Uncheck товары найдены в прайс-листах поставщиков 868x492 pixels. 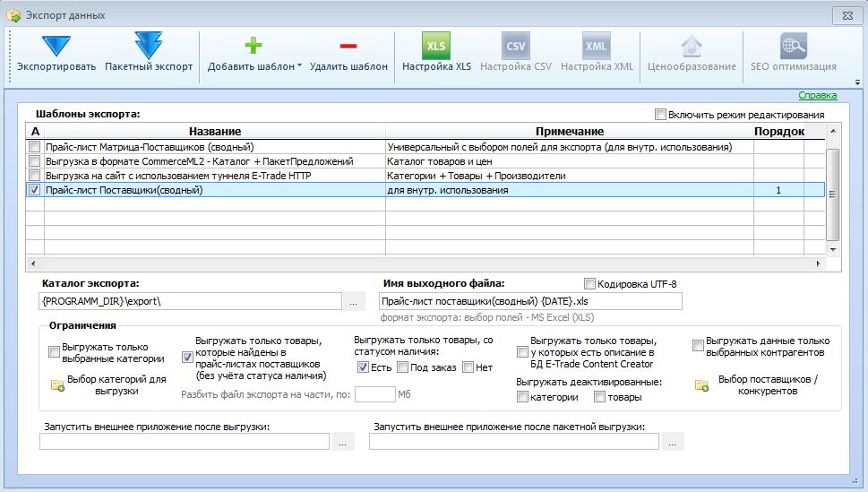pos(187,358)
